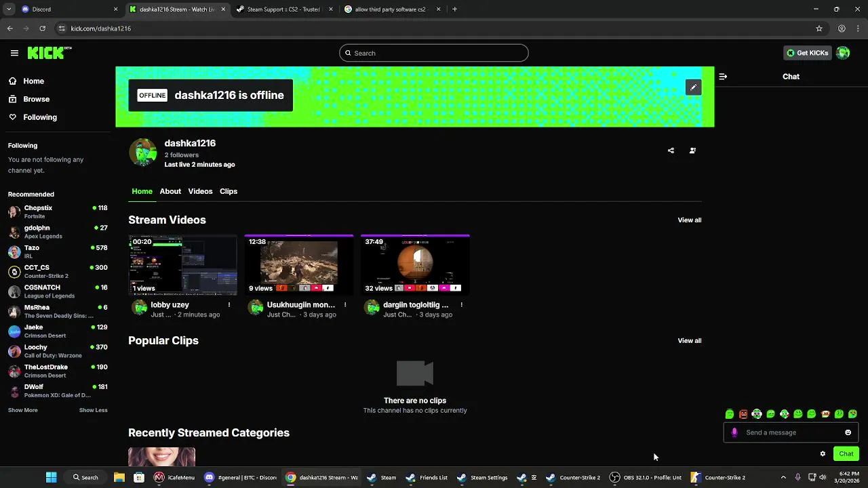Image resolution: width=868 pixels, height=488 pixels.
Task: Open the hamburger sidebar menu
Action: (14, 53)
